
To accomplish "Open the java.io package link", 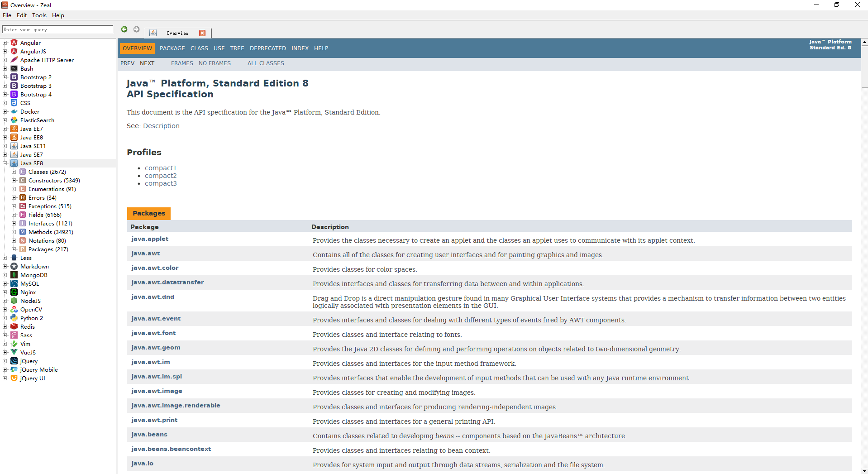I will tap(142, 464).
